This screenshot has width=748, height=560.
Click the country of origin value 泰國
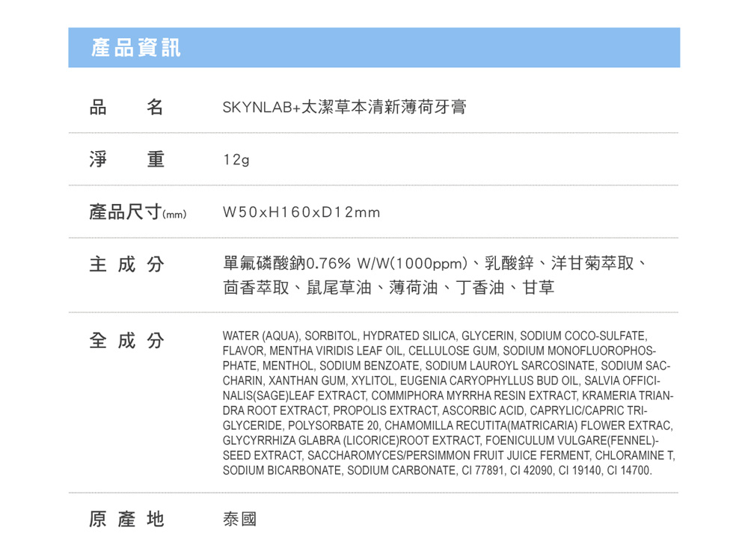click(x=239, y=519)
